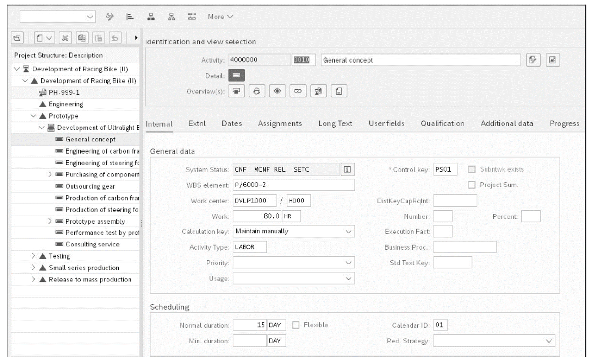
Task: Open the More menu in the top bar
Action: click(220, 17)
